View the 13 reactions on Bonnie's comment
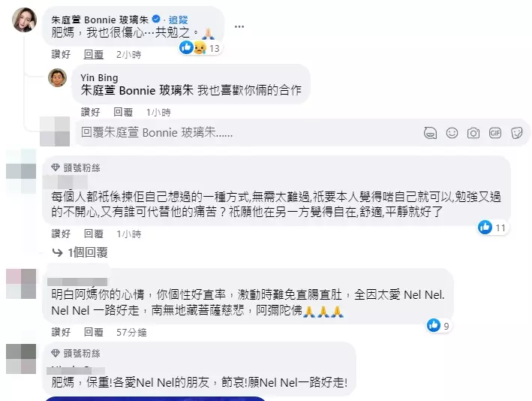The width and height of the screenshot is (532, 401). click(x=200, y=48)
